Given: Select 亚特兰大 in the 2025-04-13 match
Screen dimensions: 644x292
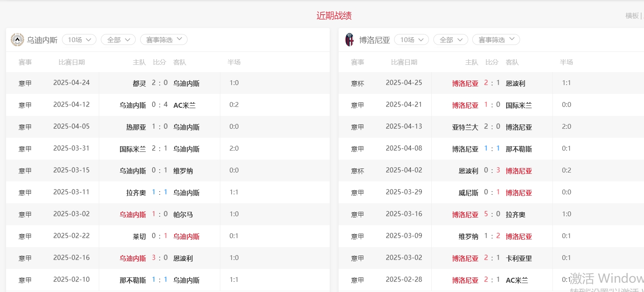Looking at the screenshot, I should coord(465,127).
